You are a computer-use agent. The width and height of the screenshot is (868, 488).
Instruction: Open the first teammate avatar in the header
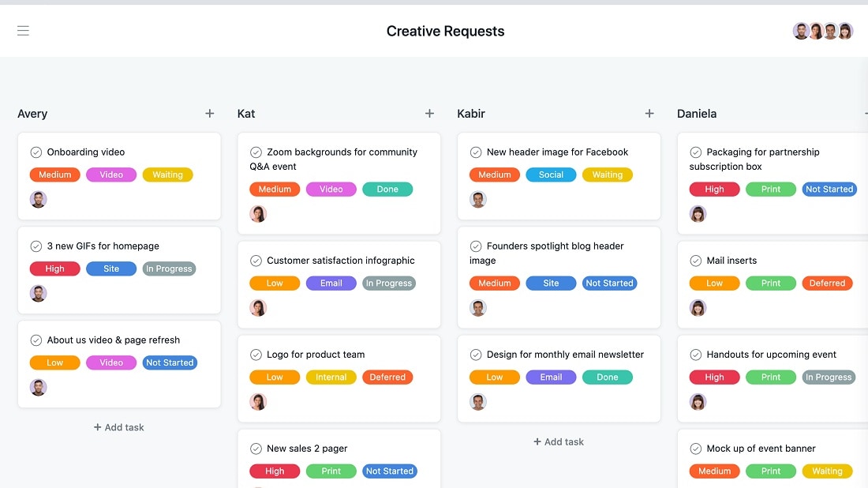801,31
